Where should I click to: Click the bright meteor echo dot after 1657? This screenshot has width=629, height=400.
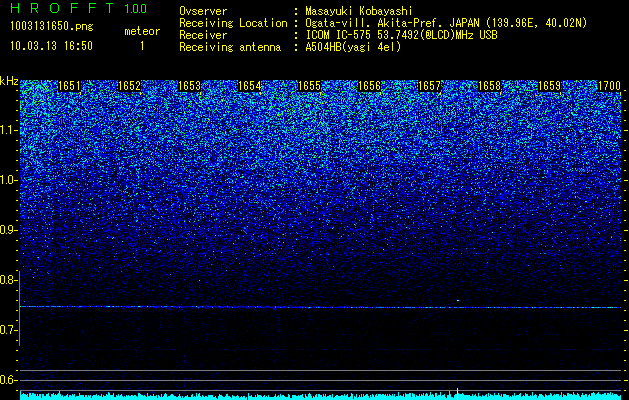tap(458, 301)
